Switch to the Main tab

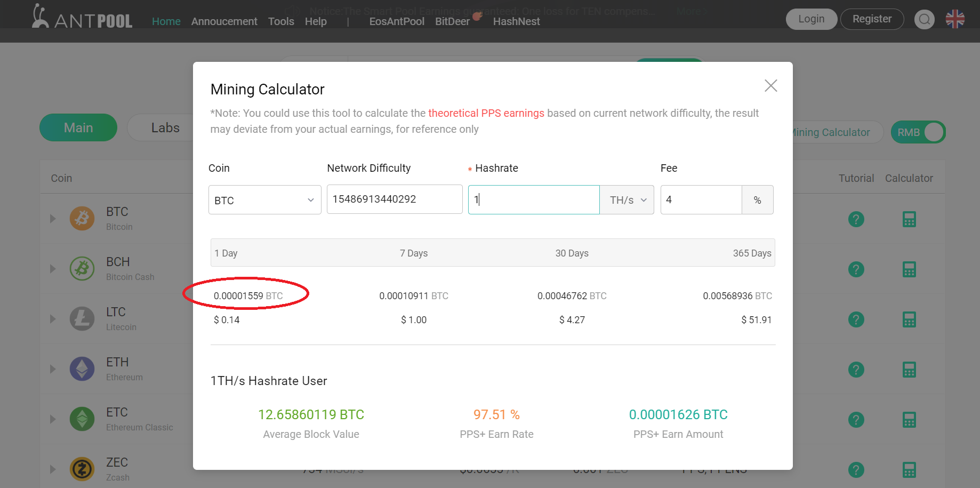click(x=78, y=127)
